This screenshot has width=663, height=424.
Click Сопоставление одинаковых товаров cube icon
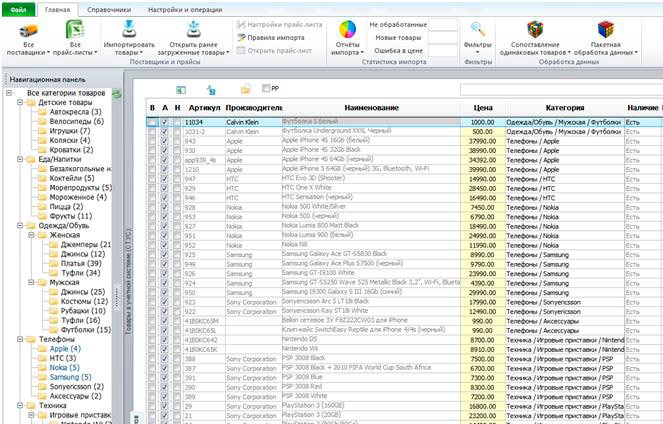tap(535, 30)
